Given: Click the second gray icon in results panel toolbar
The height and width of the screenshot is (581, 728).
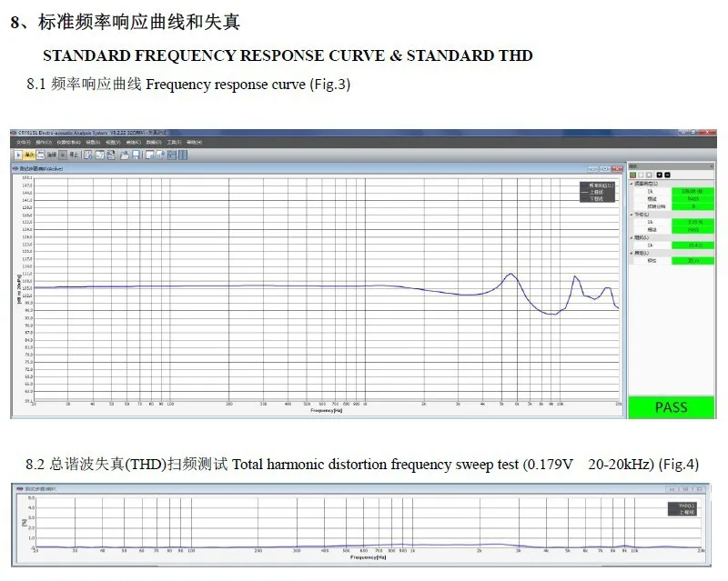Looking at the screenshot, I should (649, 175).
